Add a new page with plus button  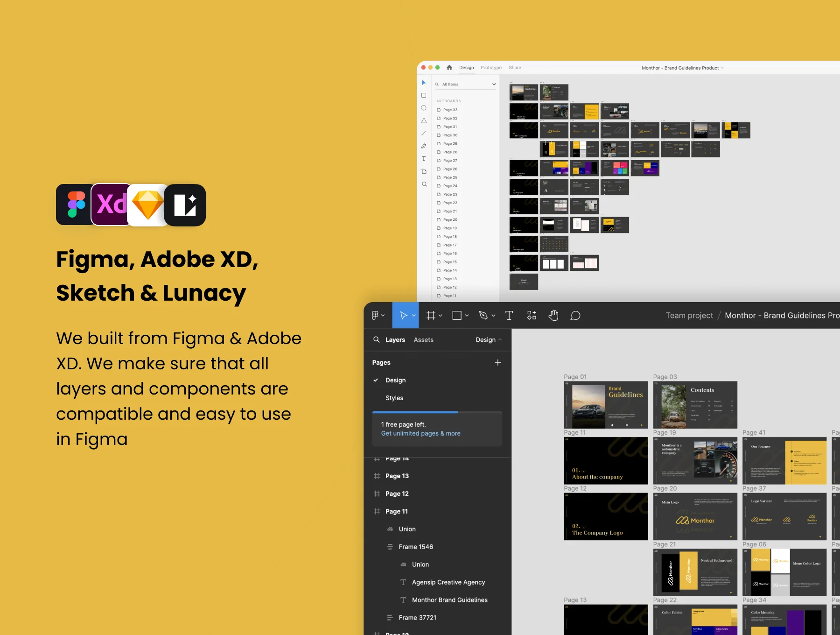(498, 362)
